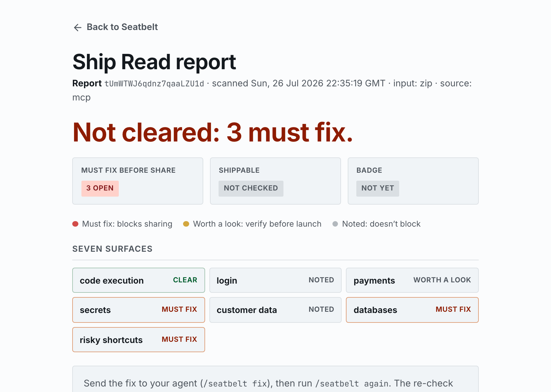Open the payments Worth a Look card

[x=412, y=280]
